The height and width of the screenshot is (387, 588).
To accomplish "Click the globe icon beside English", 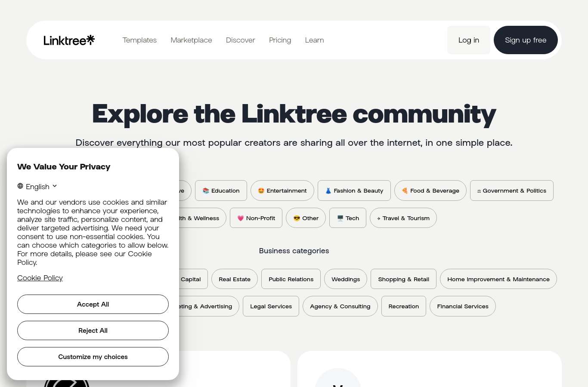I will click(20, 186).
